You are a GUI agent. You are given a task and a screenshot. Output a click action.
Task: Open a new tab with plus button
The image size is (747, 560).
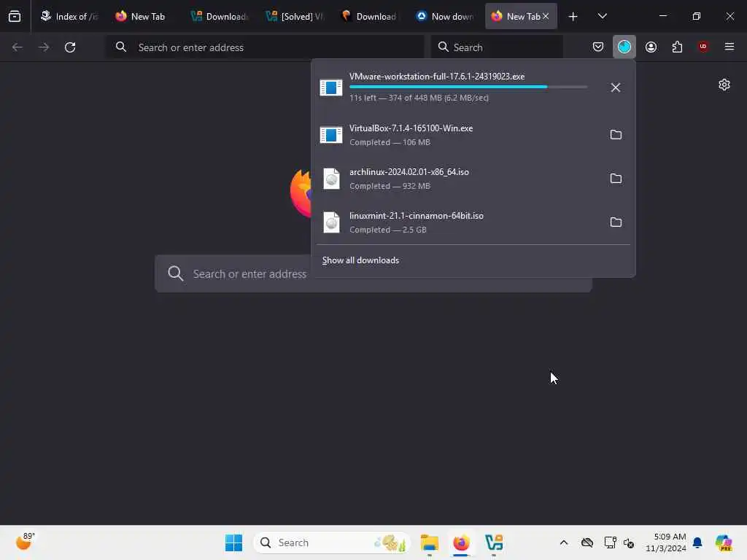click(573, 17)
